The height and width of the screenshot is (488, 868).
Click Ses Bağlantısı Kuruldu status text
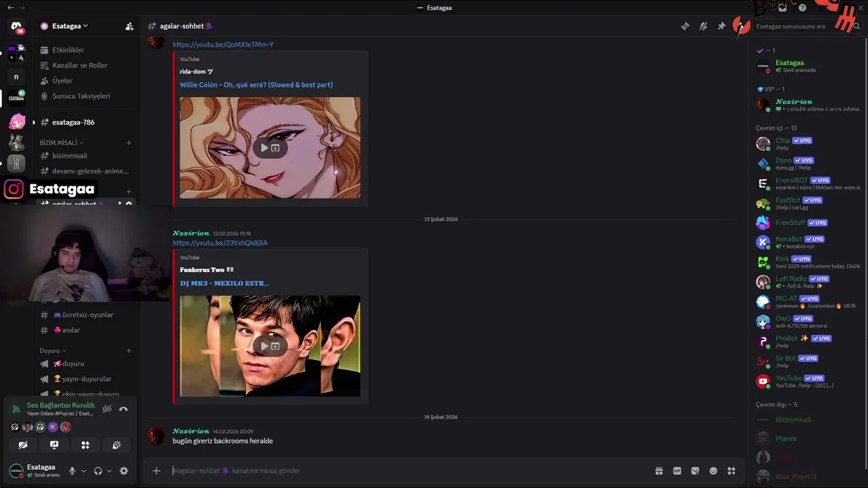point(61,405)
